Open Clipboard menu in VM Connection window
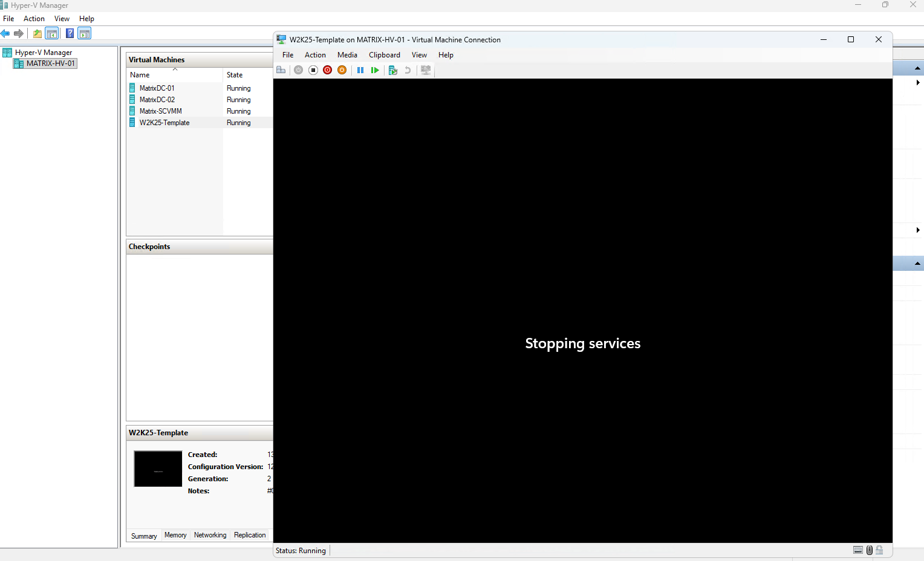This screenshot has height=561, width=924. (x=385, y=55)
